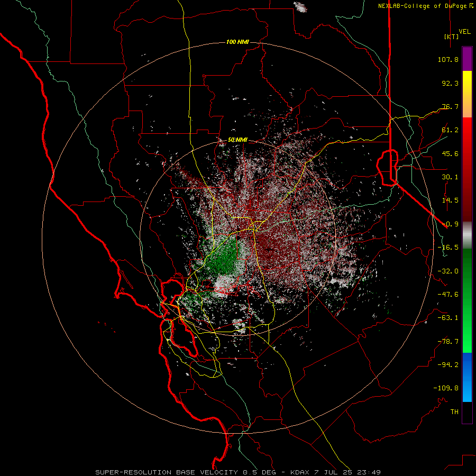The image size is (476, 476).
Task: Select the -109.8 velocity scale value
Action: click(x=446, y=388)
